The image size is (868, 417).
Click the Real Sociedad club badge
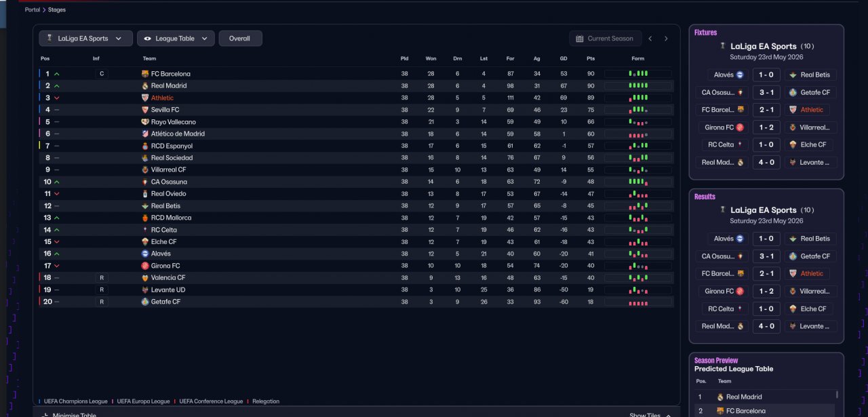[145, 158]
